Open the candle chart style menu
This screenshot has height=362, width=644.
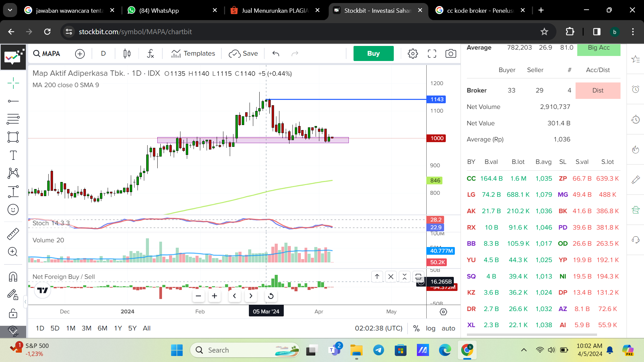[x=127, y=54]
